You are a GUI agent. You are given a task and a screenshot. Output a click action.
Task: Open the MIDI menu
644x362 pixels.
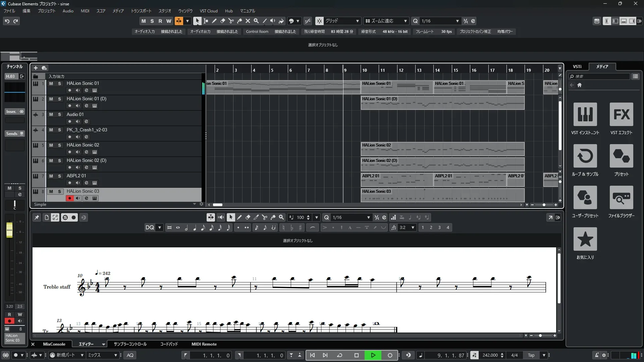click(x=85, y=11)
